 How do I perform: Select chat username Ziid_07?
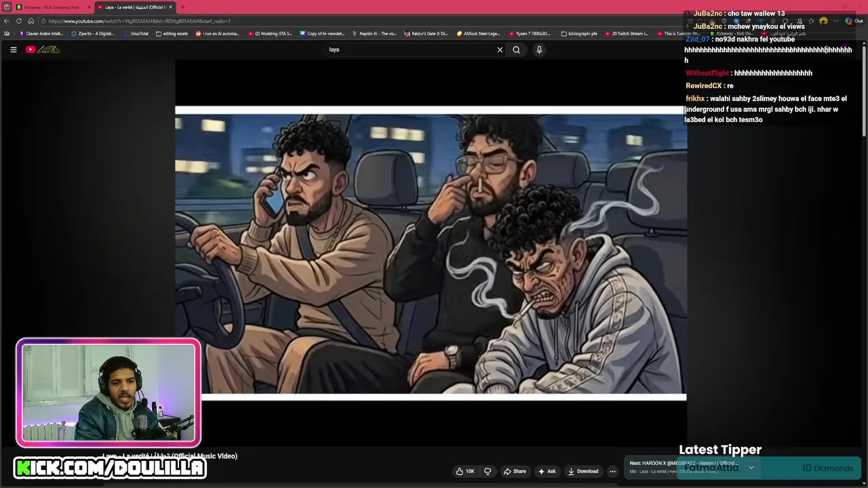coord(697,39)
